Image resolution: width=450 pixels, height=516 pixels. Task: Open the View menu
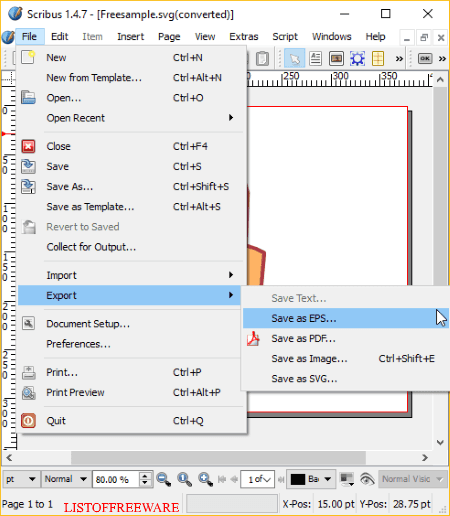[205, 36]
